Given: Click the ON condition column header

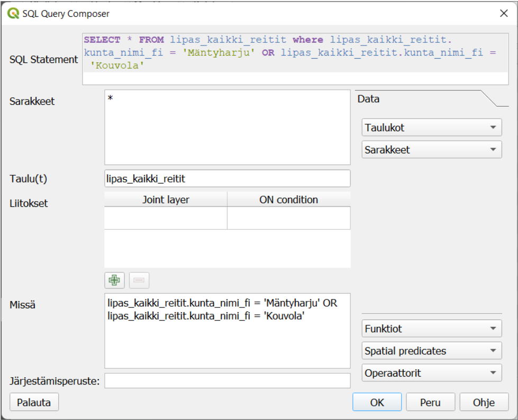Looking at the screenshot, I should (x=289, y=199).
